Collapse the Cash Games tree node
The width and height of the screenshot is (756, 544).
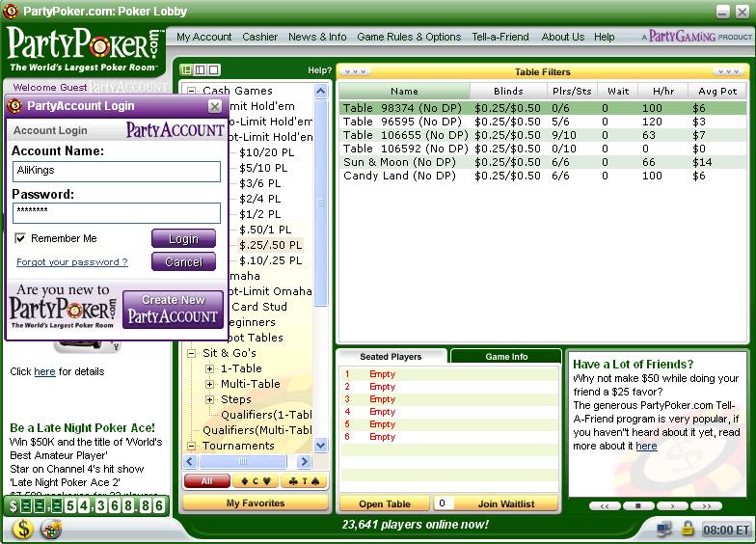[x=191, y=91]
